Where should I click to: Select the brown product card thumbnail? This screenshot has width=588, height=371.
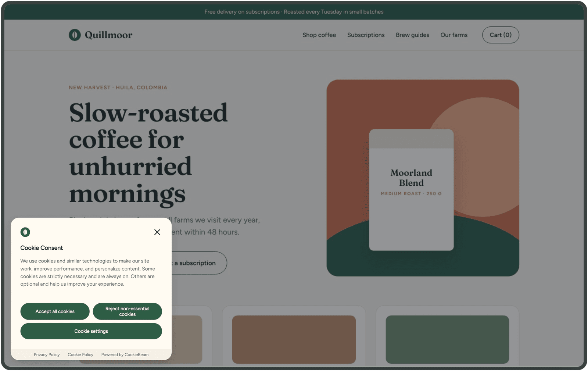(x=294, y=339)
